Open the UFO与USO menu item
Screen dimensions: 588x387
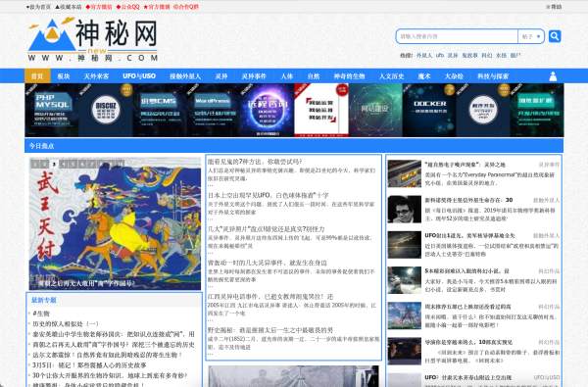click(x=139, y=76)
